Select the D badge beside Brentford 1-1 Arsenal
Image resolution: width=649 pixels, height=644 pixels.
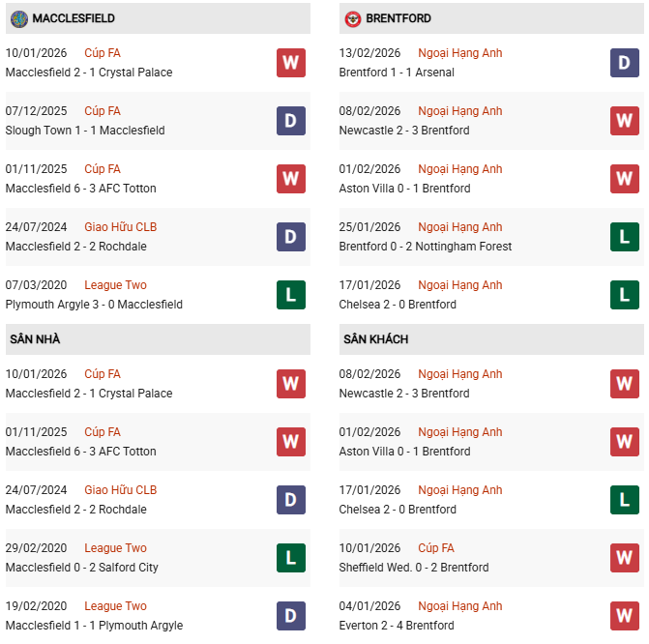pyautogui.click(x=624, y=63)
